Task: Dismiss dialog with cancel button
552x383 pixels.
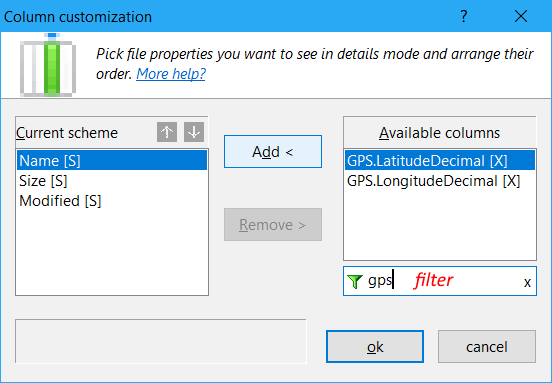Action: tap(487, 346)
